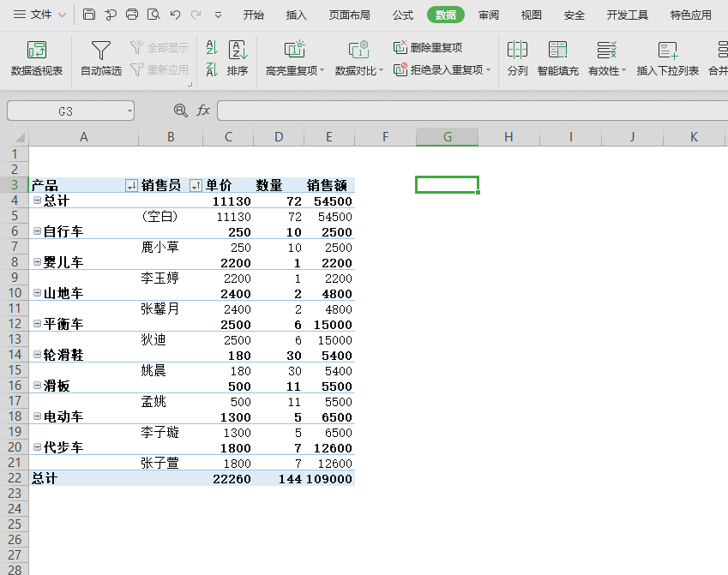Expand 拒绝录入重复项 dropdown arrow

pos(488,70)
